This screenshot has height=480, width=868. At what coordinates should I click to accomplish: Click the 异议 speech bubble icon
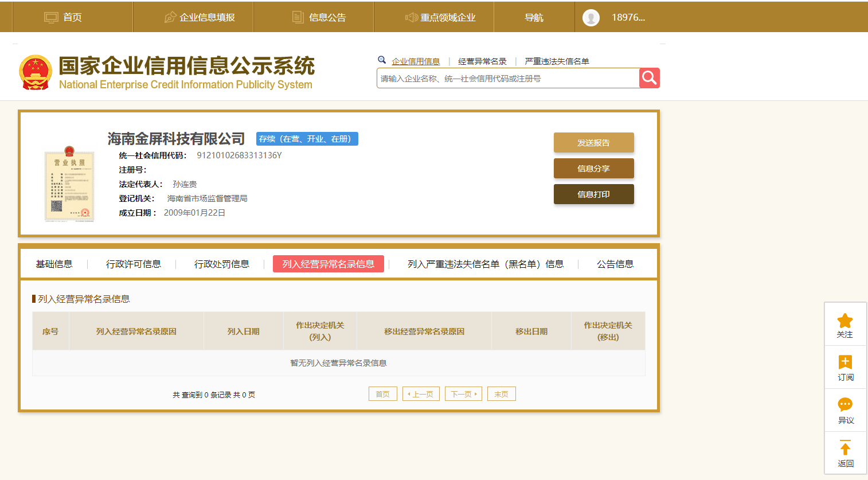(x=845, y=405)
